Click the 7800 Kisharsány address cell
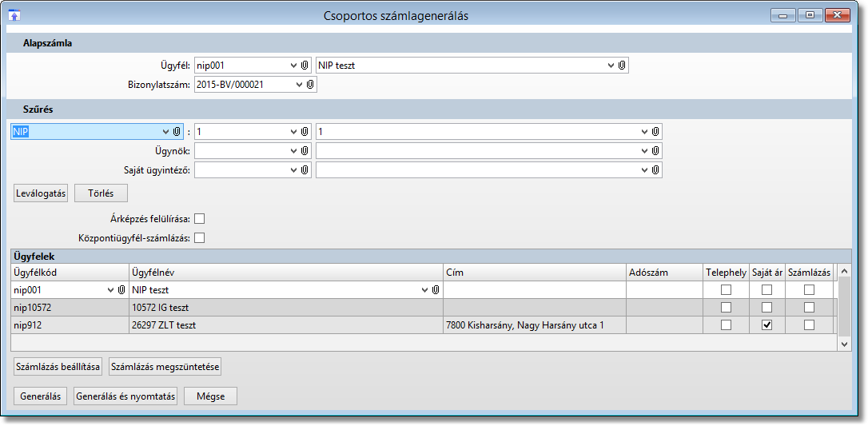868x426 pixels. [534, 325]
